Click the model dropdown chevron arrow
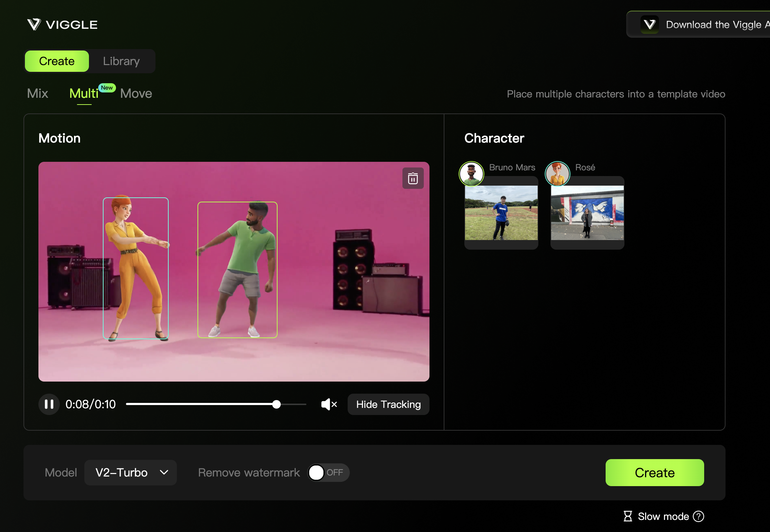 [x=164, y=473]
